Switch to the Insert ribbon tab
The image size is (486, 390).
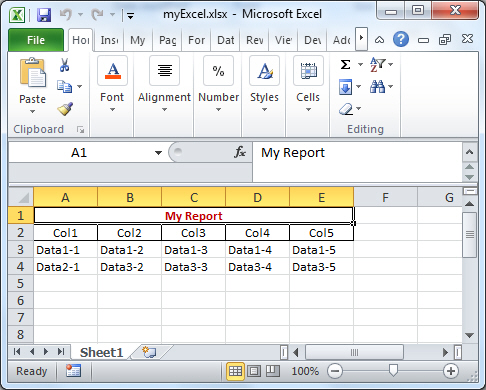(x=109, y=40)
